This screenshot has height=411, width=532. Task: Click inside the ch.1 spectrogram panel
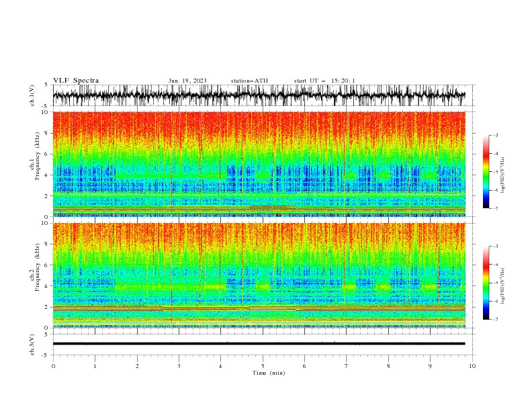[x=259, y=164]
